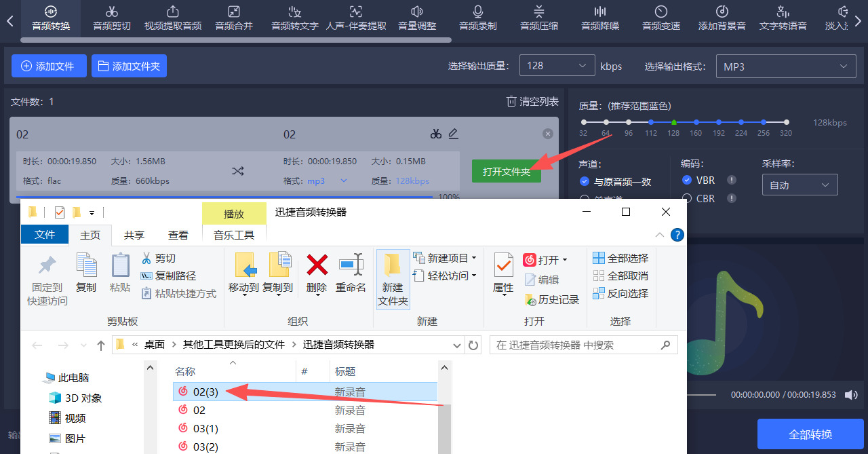Select the VBR encoding option
868x454 pixels.
click(x=698, y=180)
